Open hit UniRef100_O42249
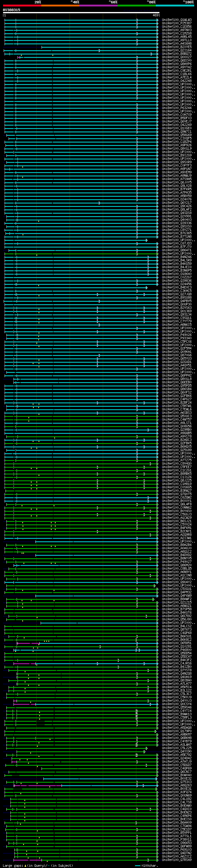The width and height of the screenshot is (197, 868). coord(176,125)
